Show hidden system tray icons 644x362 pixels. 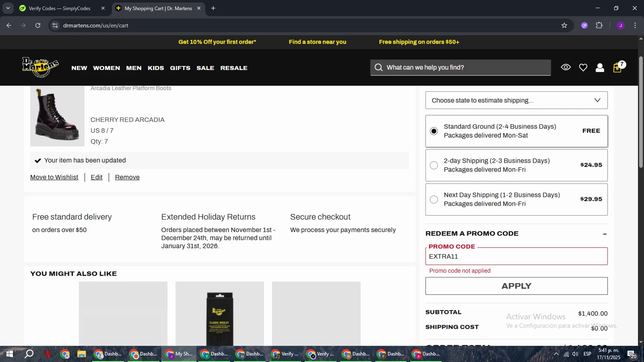[556, 354]
